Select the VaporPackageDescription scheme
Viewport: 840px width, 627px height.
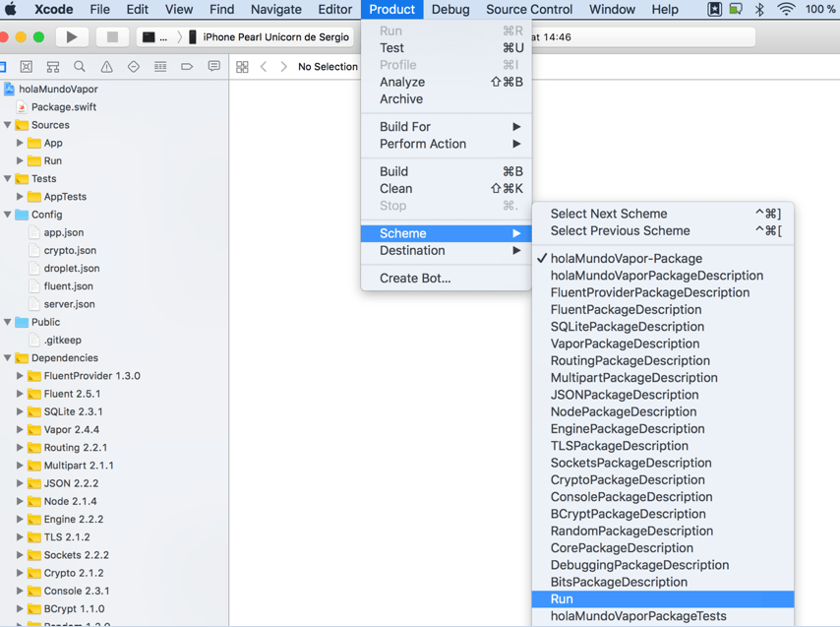[663, 344]
